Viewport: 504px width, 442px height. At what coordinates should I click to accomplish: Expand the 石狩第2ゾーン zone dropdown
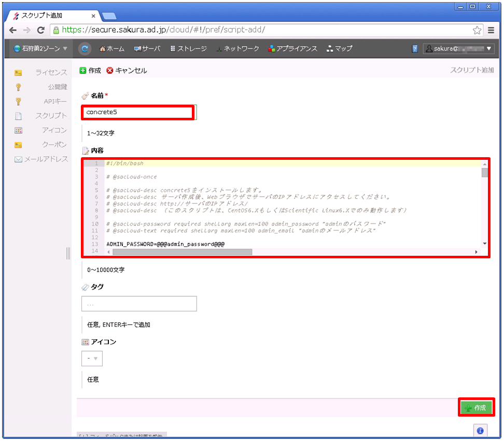41,49
